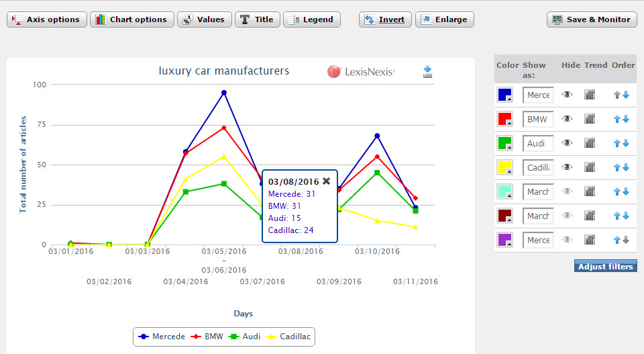Click Cadillac entry in chart legend

point(288,337)
